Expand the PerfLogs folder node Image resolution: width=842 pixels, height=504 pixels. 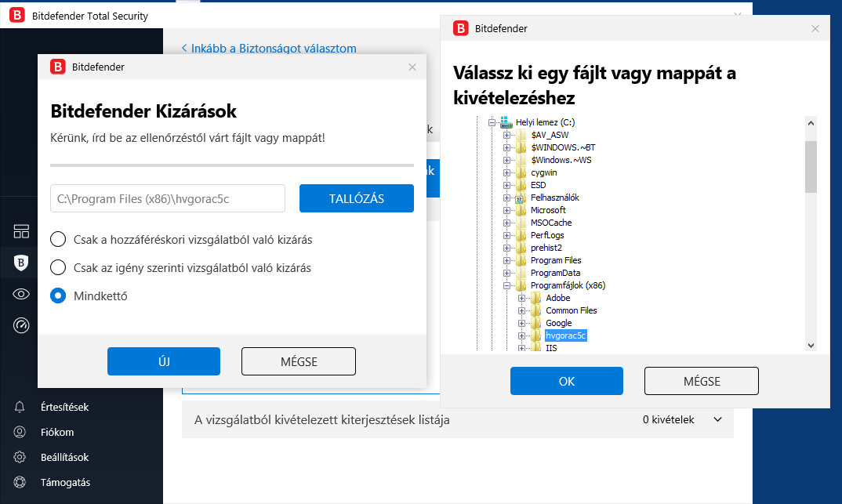506,236
